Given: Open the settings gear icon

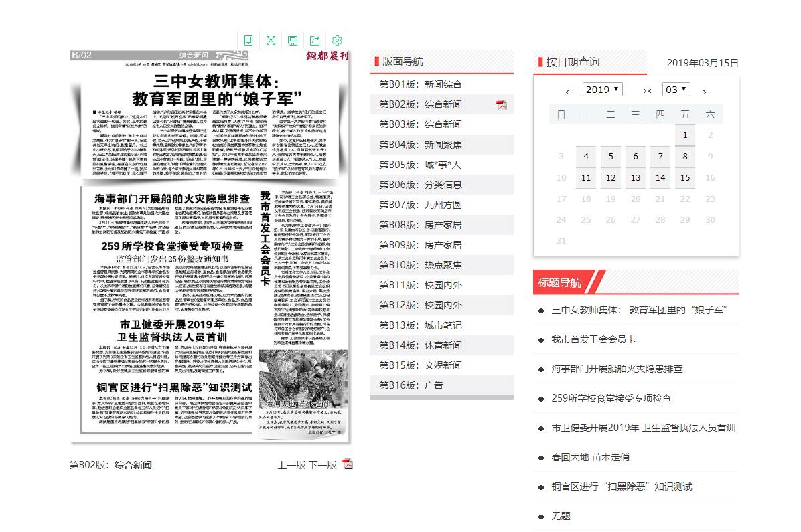Looking at the screenshot, I should [337, 40].
